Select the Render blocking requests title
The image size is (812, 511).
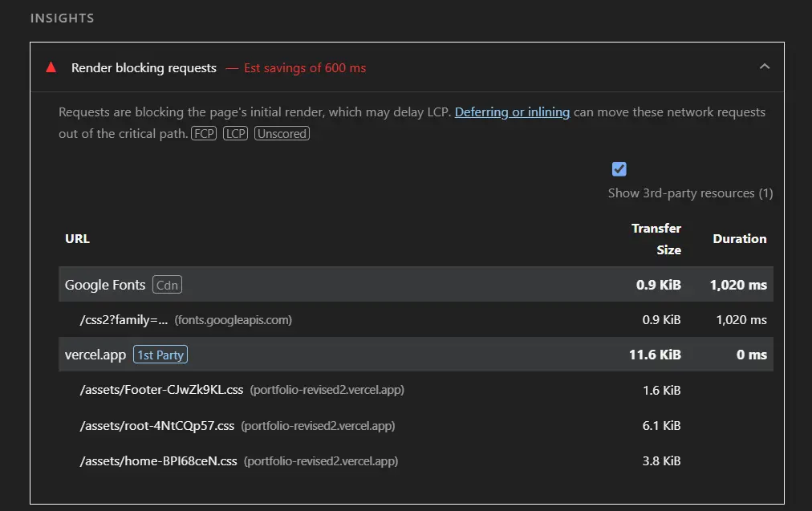144,68
